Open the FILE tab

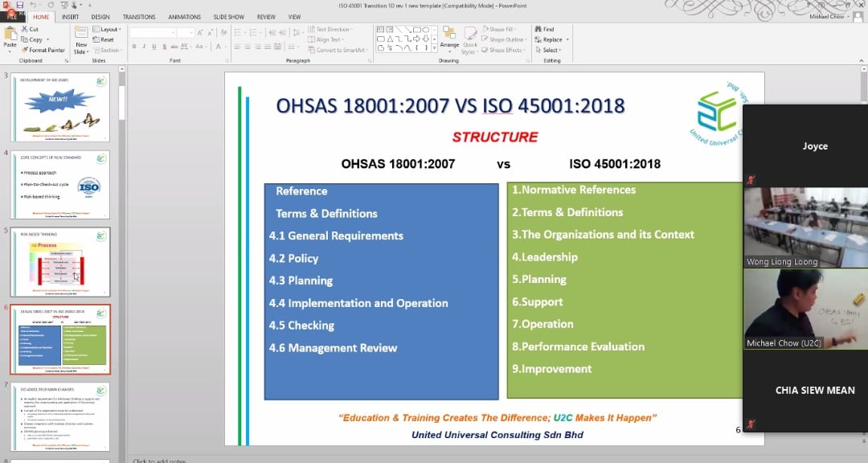(x=11, y=17)
